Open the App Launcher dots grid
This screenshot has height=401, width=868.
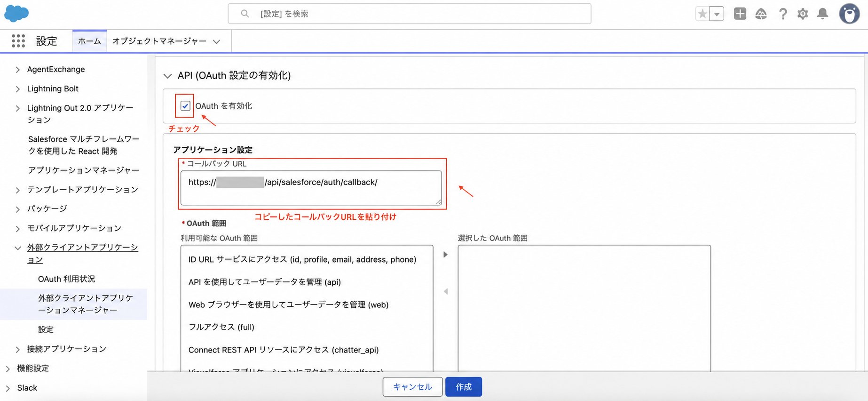[18, 41]
